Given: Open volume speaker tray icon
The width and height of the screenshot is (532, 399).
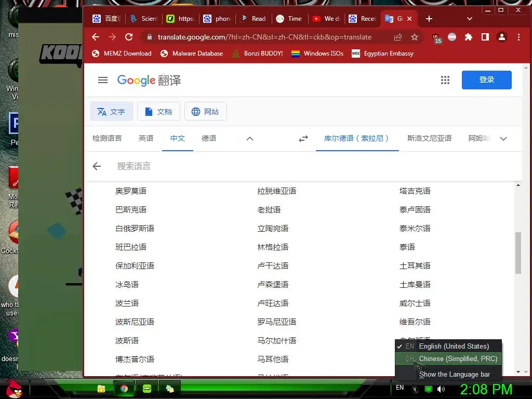Looking at the screenshot, I should 441,389.
